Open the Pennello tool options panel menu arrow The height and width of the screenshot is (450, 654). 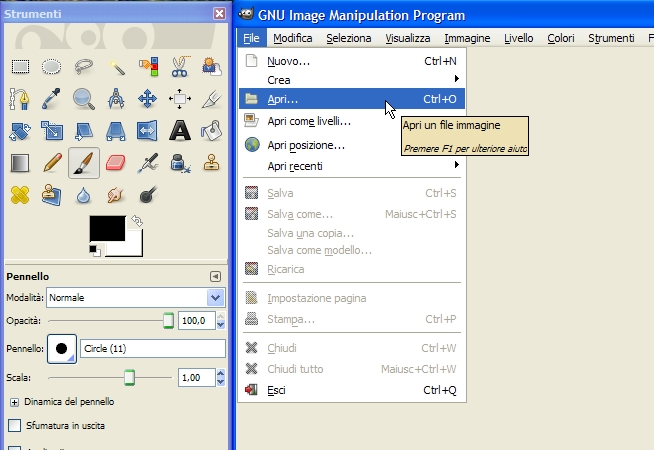(215, 277)
